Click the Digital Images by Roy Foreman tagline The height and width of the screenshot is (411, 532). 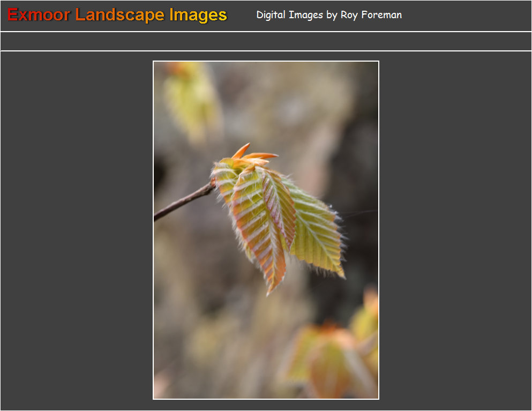click(328, 15)
